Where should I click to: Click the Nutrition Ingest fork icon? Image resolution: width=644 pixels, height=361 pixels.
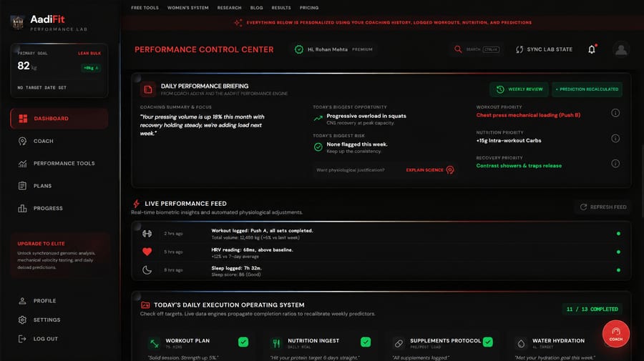coord(276,343)
